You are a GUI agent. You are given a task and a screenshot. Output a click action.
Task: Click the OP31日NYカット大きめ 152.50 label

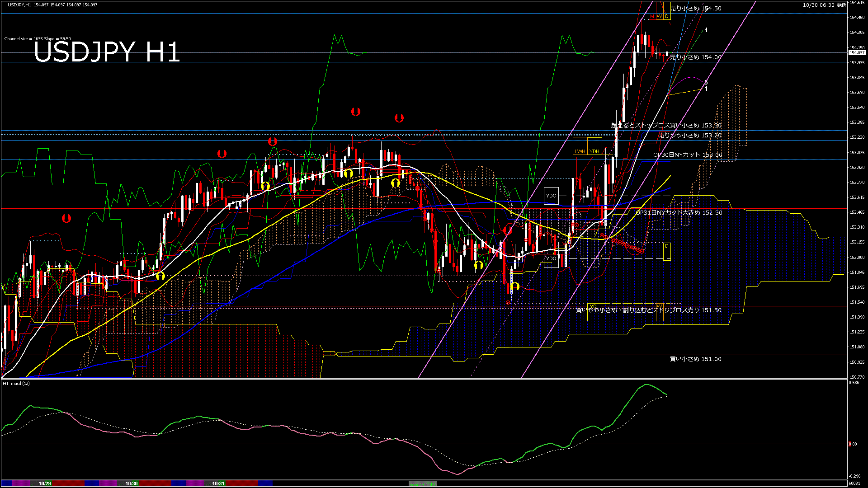tap(679, 213)
